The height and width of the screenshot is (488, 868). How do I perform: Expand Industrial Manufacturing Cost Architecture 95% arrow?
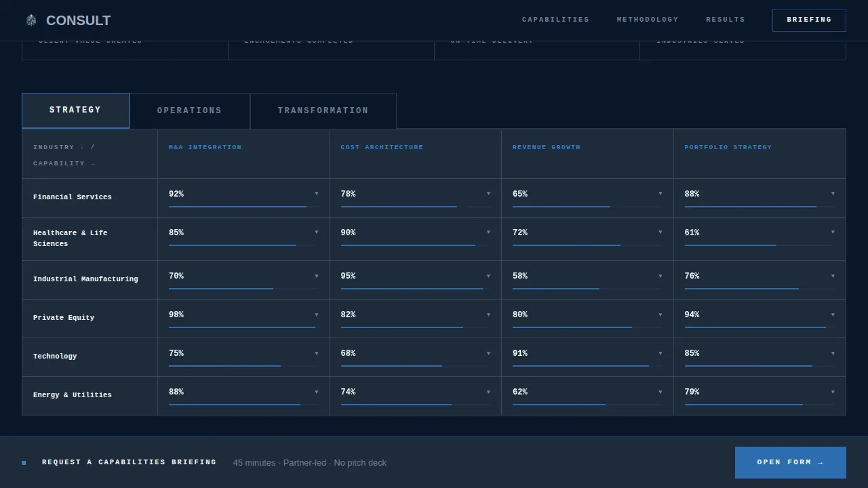point(488,276)
